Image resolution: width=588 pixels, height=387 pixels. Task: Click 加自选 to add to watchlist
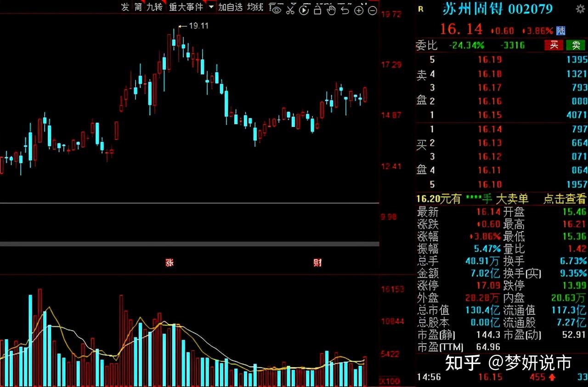(230, 7)
